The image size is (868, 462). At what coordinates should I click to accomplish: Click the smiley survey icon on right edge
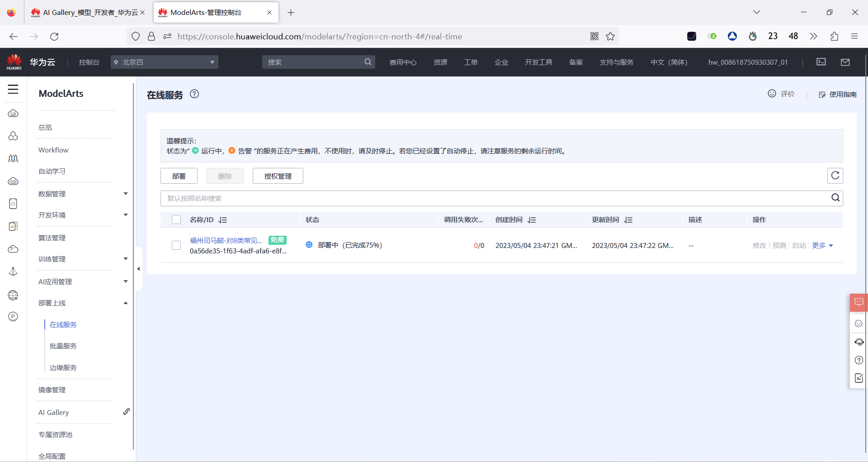pyautogui.click(x=859, y=323)
